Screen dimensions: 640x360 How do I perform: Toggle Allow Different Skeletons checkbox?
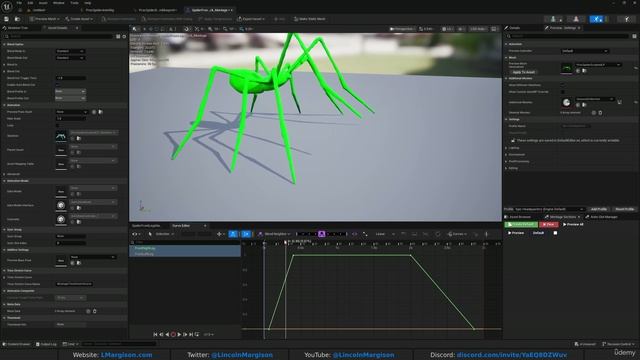point(563,85)
